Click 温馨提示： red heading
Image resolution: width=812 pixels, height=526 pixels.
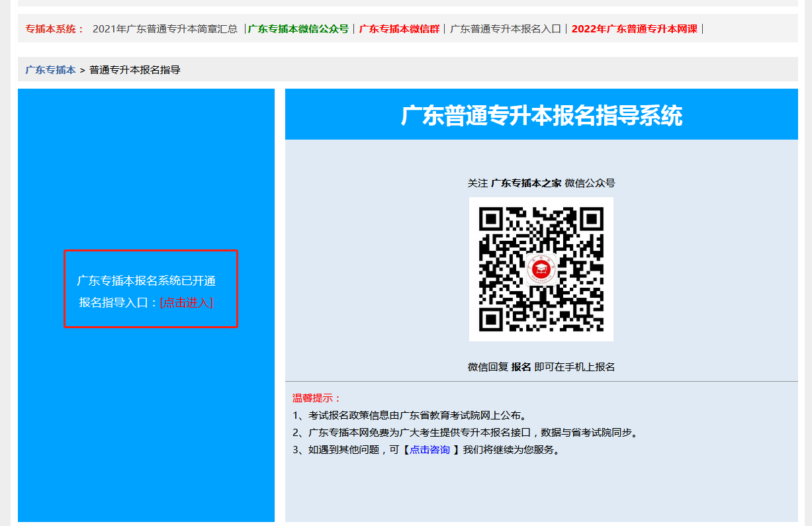click(x=317, y=398)
